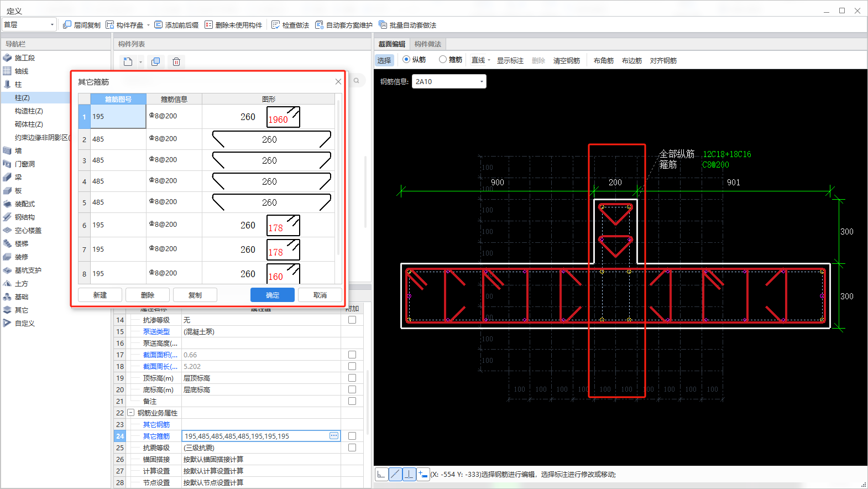Check the 抗渗等级 附加 checkbox
This screenshot has height=489, width=868.
coord(352,320)
